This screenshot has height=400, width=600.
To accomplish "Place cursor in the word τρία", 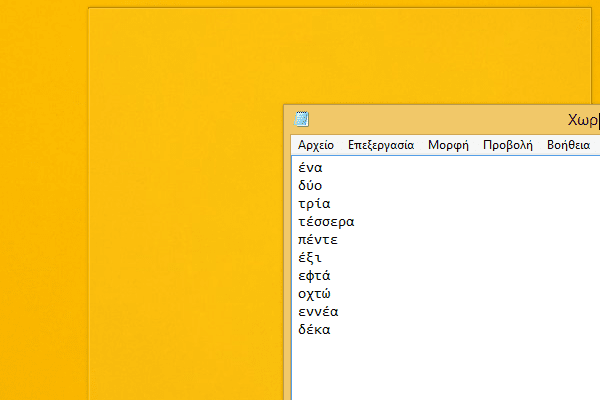I will pyautogui.click(x=314, y=204).
